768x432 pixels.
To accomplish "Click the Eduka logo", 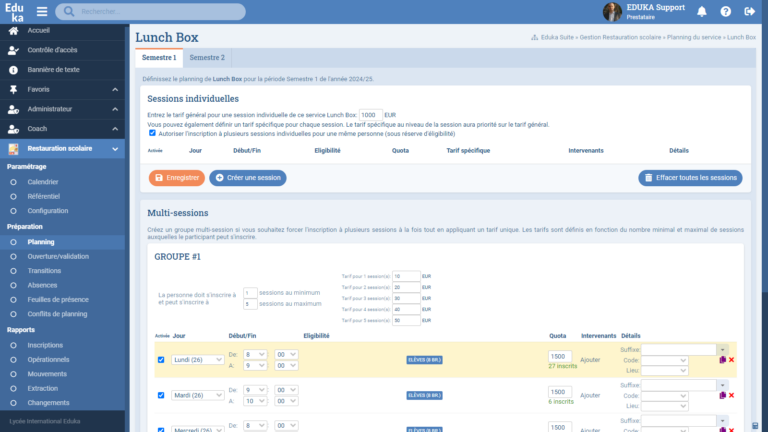I will tap(14, 12).
